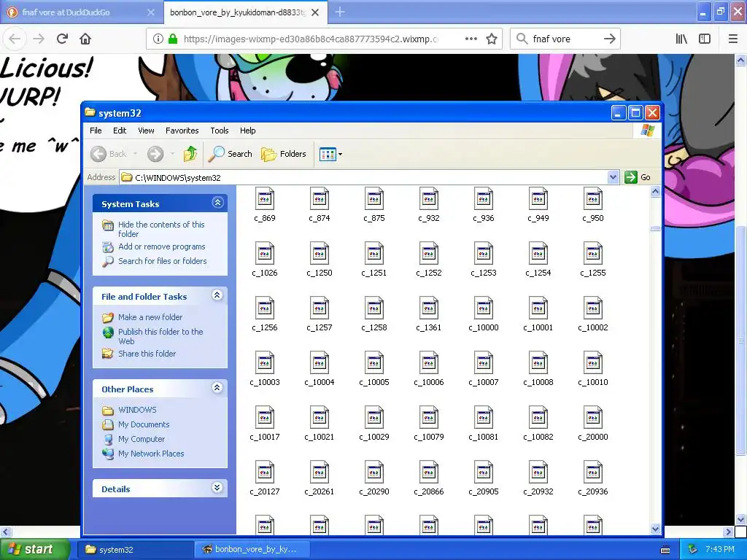Screen dimensions: 747x560
Task: Click the Back button in Explorer
Action: coord(109,154)
